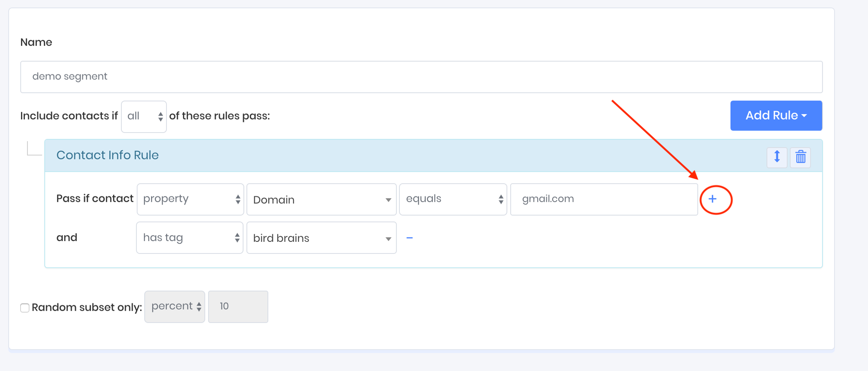The height and width of the screenshot is (371, 868).
Task: Expand the 'bird brains' tag dropdown
Action: (x=321, y=238)
